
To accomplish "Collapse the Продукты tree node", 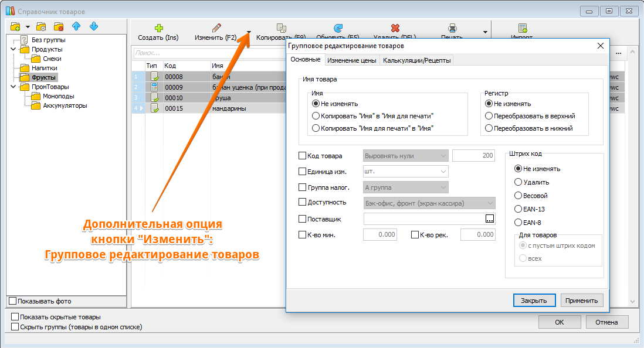I will tap(13, 49).
